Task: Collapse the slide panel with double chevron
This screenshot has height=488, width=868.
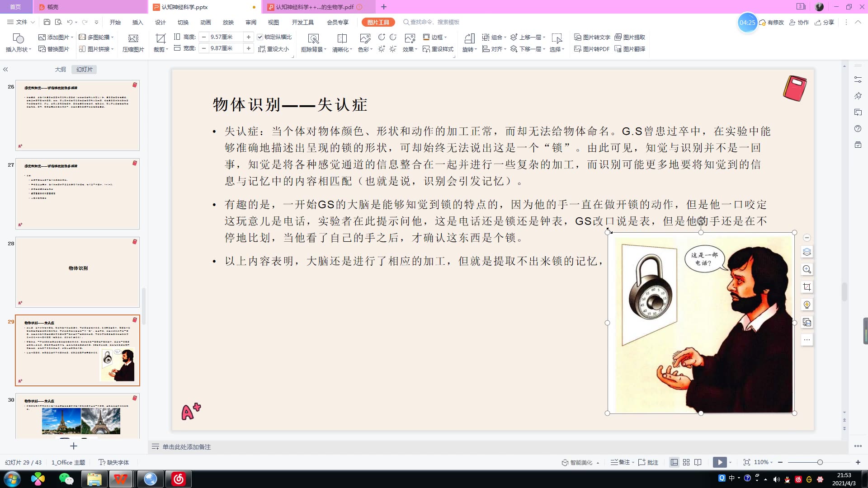Action: [x=5, y=69]
